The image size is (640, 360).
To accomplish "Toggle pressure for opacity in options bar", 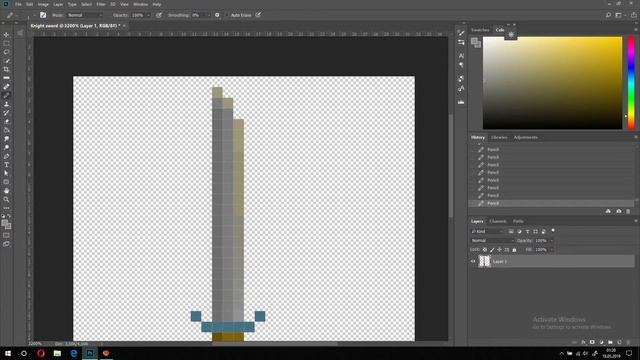I will (159, 15).
